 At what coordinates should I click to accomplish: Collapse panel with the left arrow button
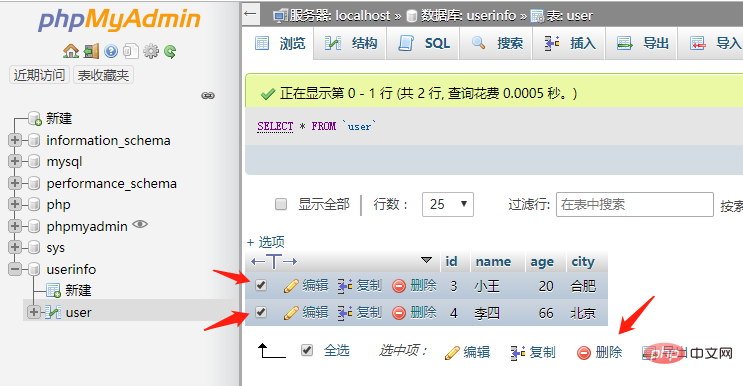tap(250, 14)
